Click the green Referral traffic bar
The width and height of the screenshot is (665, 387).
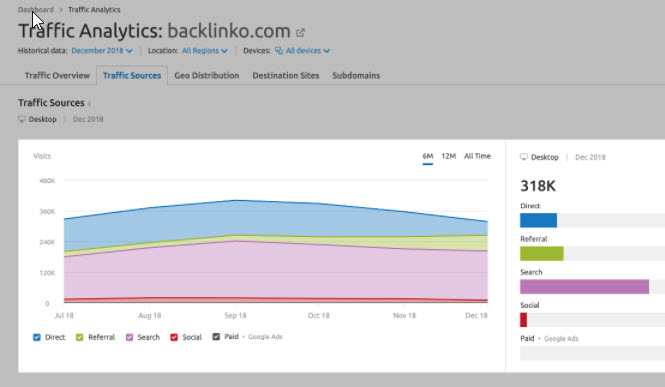point(542,253)
